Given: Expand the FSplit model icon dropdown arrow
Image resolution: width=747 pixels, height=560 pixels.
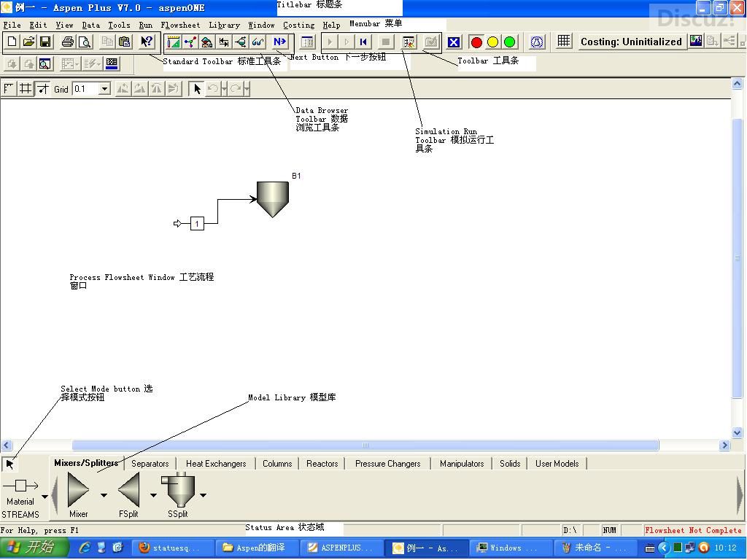Looking at the screenshot, I should pyautogui.click(x=153, y=495).
